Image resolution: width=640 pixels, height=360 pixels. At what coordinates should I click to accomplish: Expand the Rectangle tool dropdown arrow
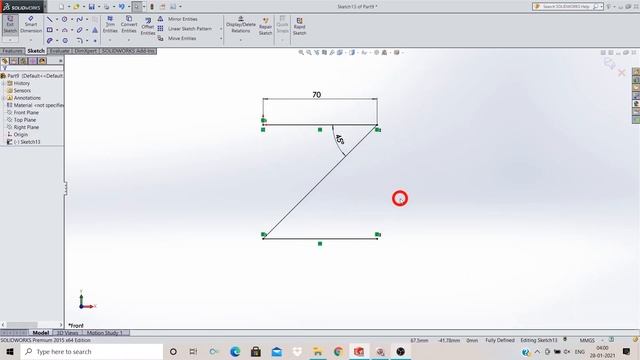(57, 30)
